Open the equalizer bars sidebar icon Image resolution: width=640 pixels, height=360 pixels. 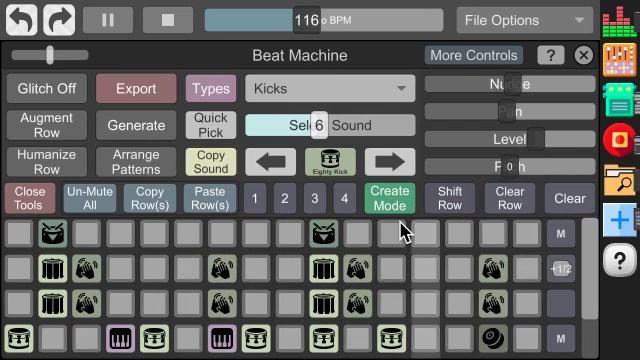tap(619, 22)
